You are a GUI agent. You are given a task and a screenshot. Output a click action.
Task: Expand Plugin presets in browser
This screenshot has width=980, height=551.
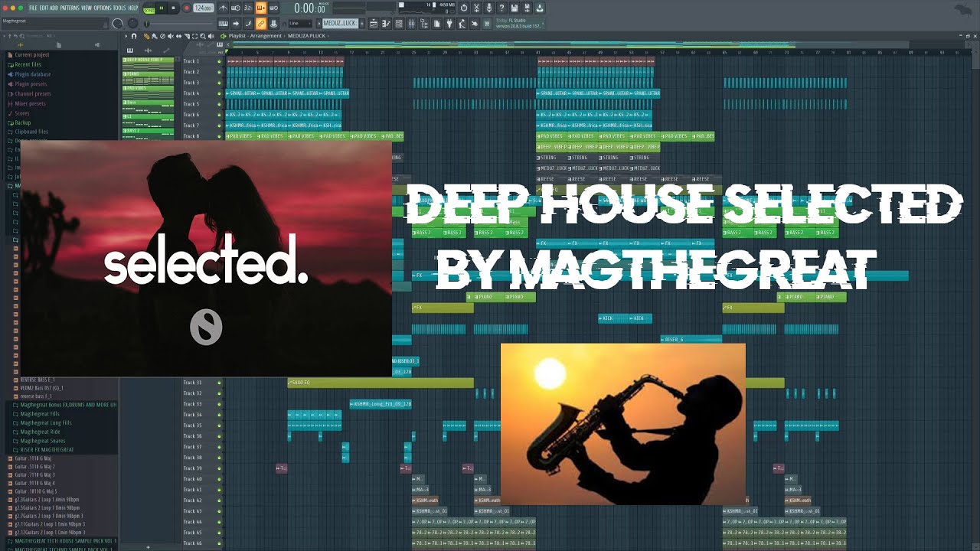click(31, 84)
